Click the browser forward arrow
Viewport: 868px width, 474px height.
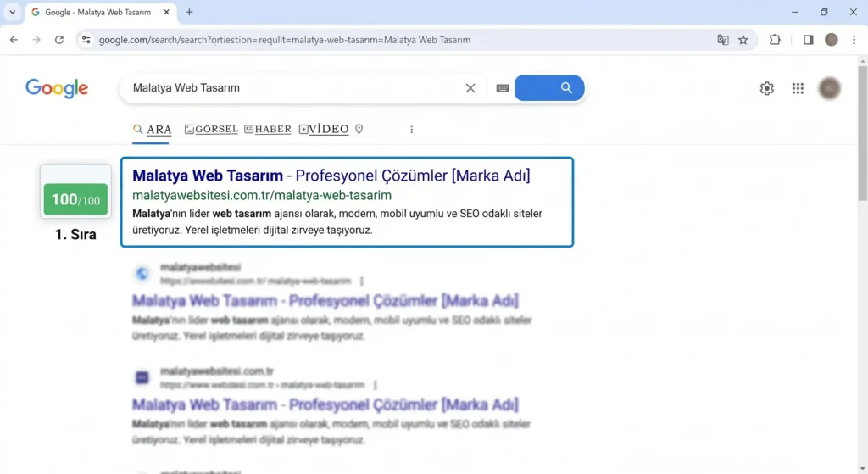[36, 40]
